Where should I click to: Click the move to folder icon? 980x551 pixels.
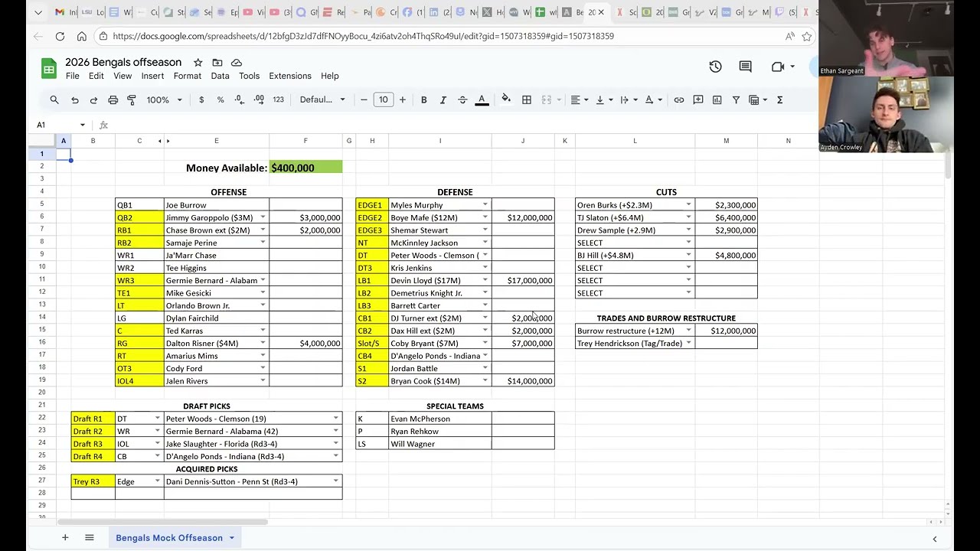(x=217, y=63)
